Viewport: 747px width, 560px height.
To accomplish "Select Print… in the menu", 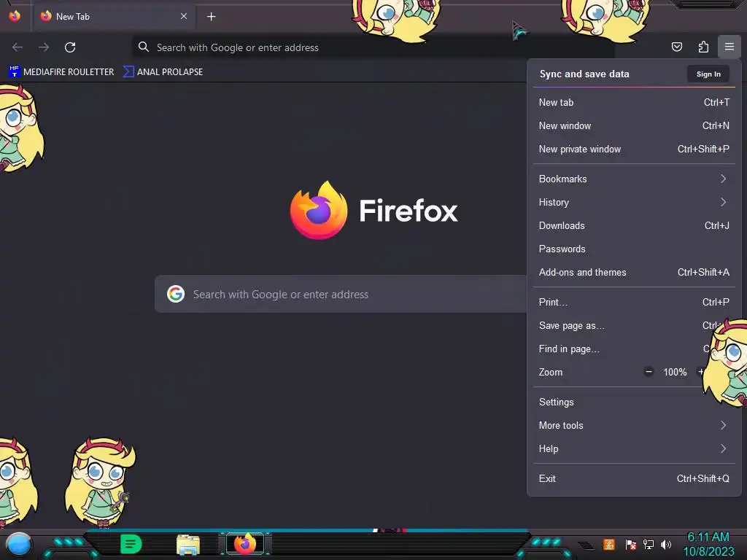I will click(634, 303).
